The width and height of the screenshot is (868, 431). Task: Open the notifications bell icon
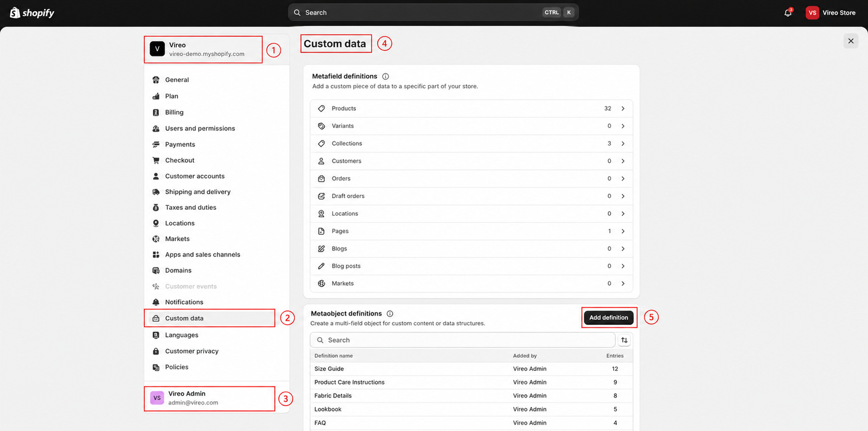click(788, 12)
